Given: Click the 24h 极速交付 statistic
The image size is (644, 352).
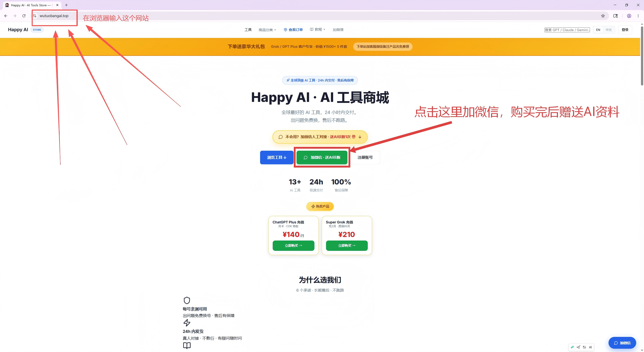Looking at the screenshot, I should point(316,185).
